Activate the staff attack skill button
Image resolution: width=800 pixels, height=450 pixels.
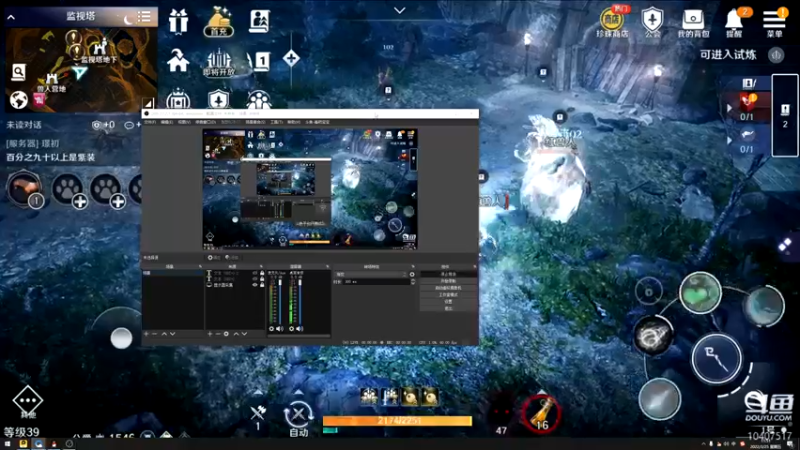(x=716, y=358)
